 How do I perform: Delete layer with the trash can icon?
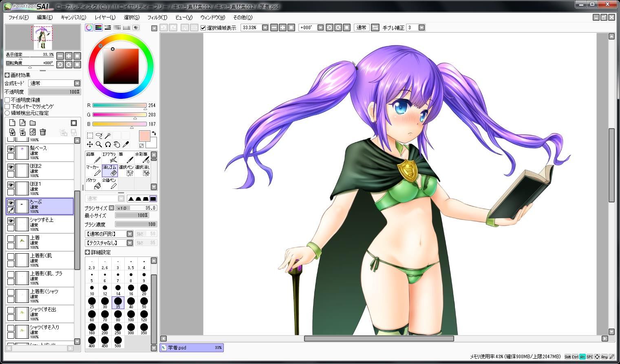43,132
